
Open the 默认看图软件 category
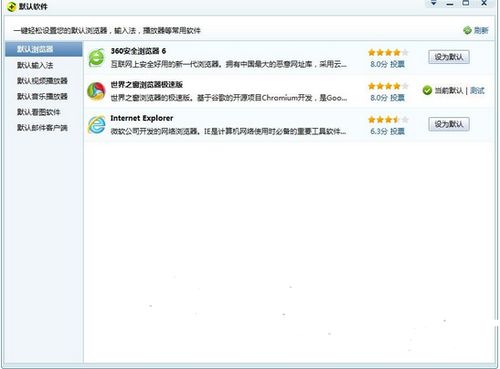pyautogui.click(x=39, y=112)
